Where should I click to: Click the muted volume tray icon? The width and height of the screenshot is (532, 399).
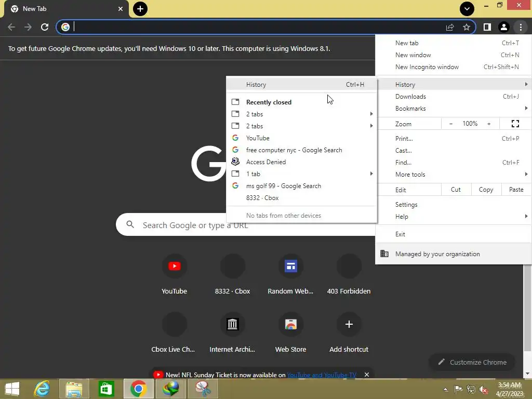click(x=483, y=389)
